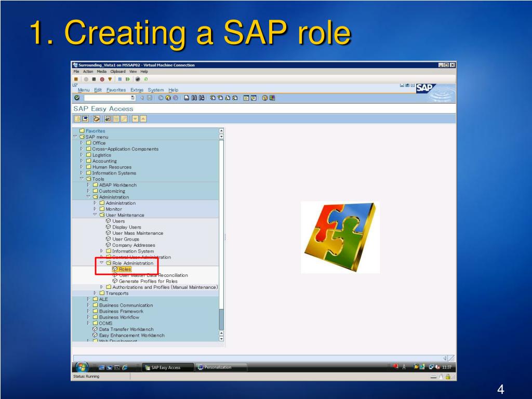
Task: Click the SAP Business Workplace icon
Action: [x=97, y=119]
